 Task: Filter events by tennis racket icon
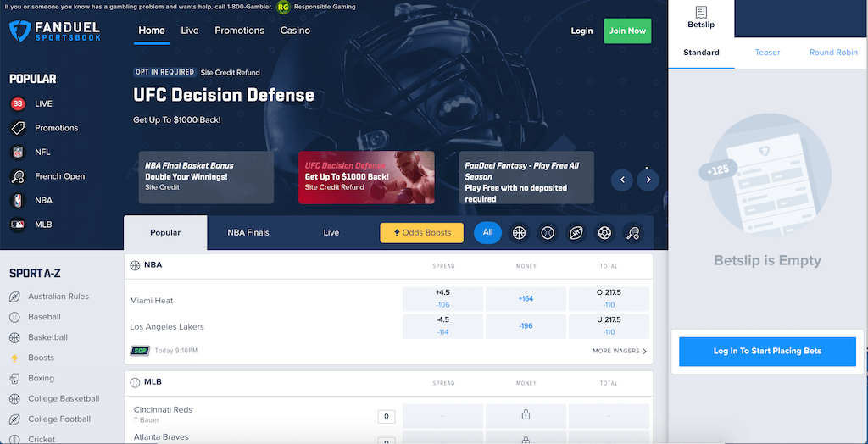[632, 233]
